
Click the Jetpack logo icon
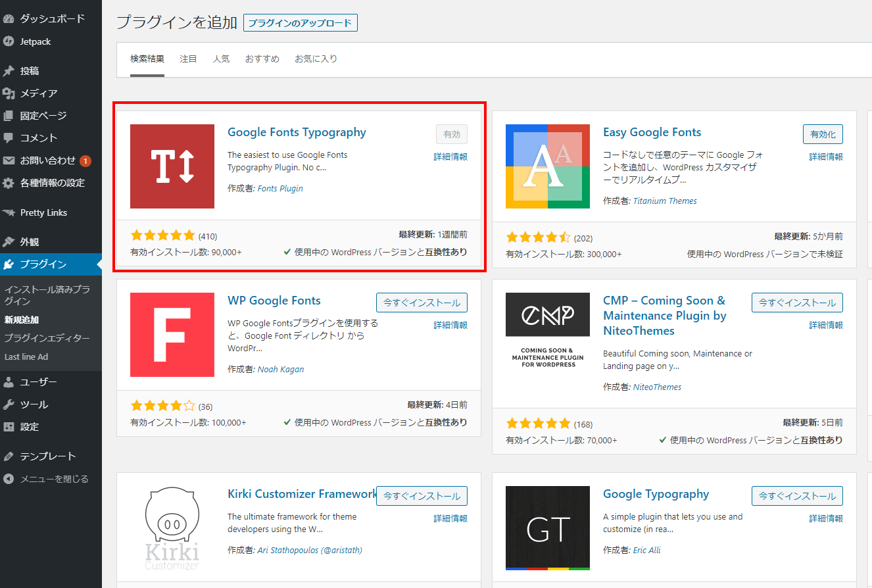coord(9,41)
